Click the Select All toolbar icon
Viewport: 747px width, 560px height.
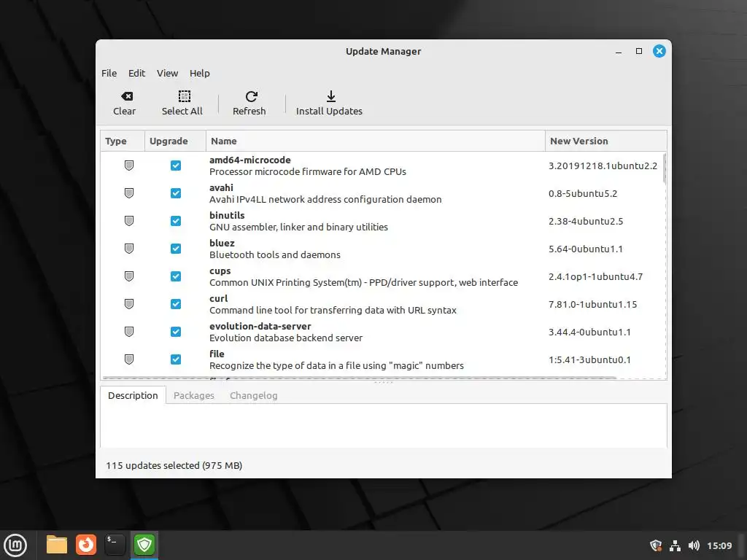184,97
